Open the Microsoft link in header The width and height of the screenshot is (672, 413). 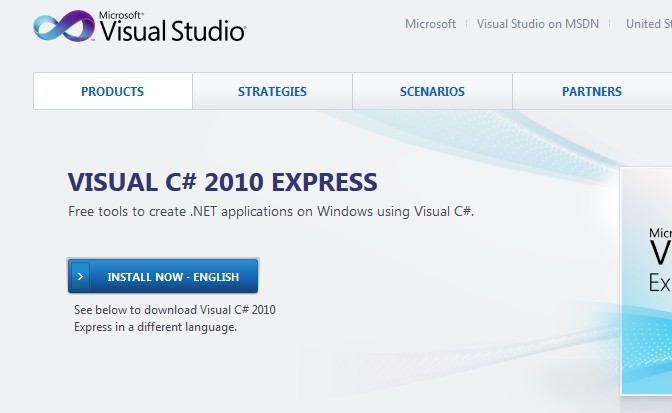430,24
